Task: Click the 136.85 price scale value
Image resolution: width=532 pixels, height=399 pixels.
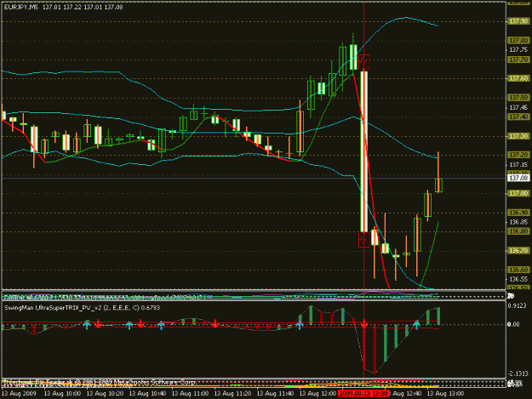Action: pos(518,222)
